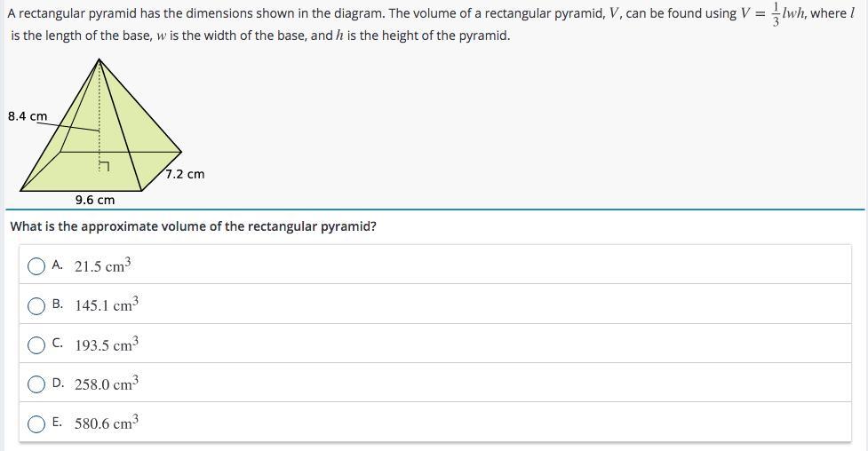Image resolution: width=868 pixels, height=451 pixels.
Task: Click the 258.0 cm³ answer text
Action: point(107,383)
